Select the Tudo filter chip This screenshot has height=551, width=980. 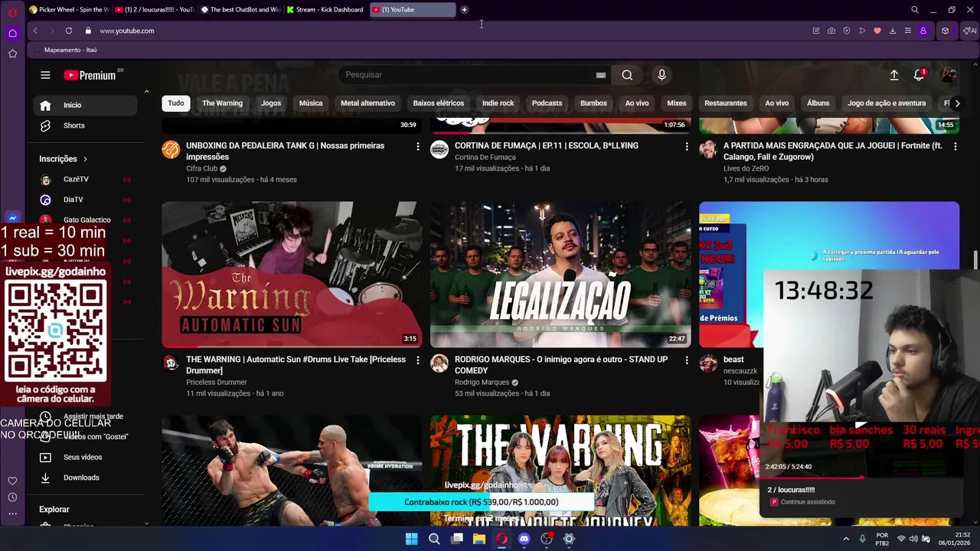pos(176,103)
